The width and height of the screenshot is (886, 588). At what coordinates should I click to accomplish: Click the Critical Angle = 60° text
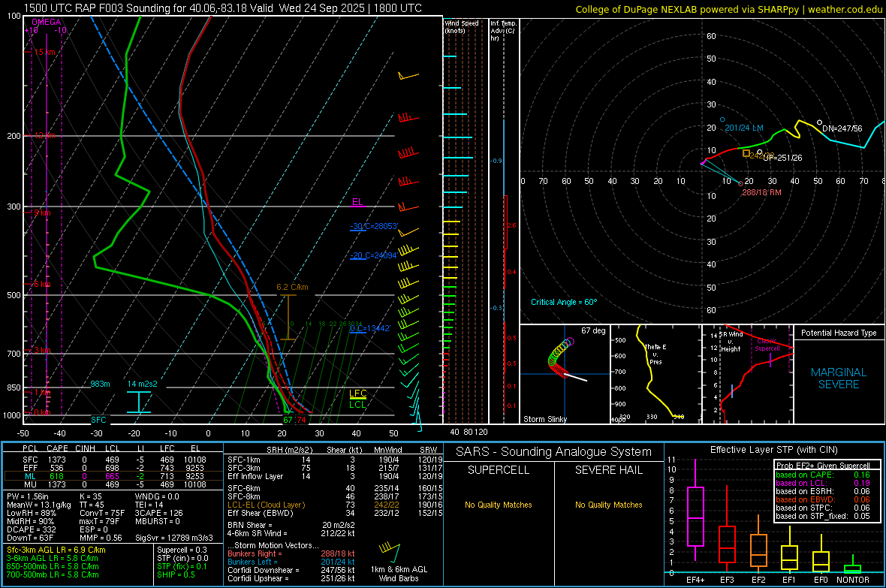[x=563, y=302]
